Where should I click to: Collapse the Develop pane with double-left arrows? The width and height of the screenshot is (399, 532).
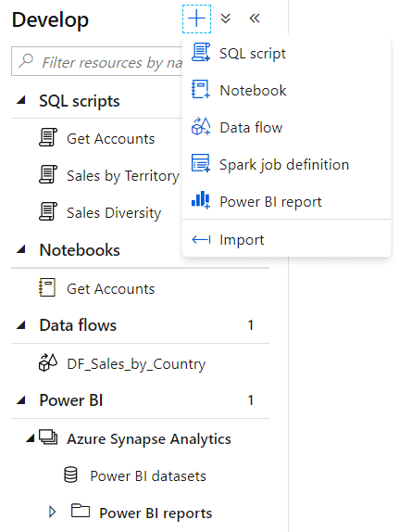tap(255, 19)
